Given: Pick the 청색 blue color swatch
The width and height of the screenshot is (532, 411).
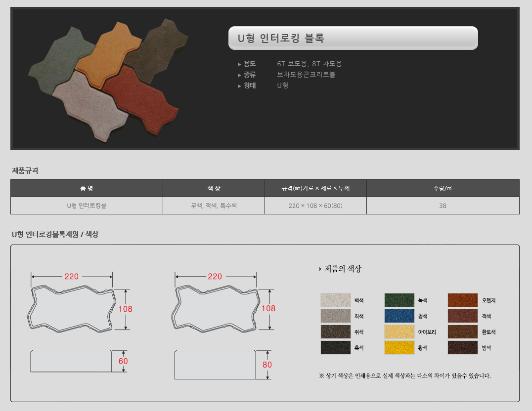Looking at the screenshot, I should [399, 316].
